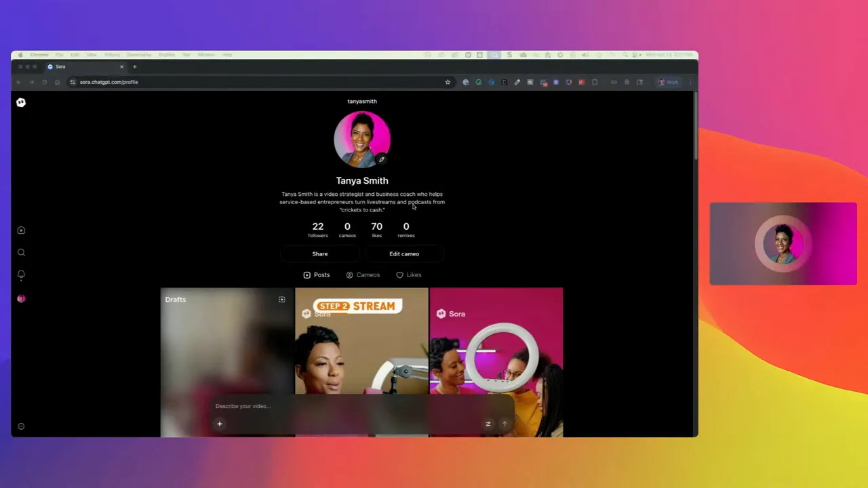Click the bio text about crickets to cash
868x488 pixels.
[x=362, y=202]
